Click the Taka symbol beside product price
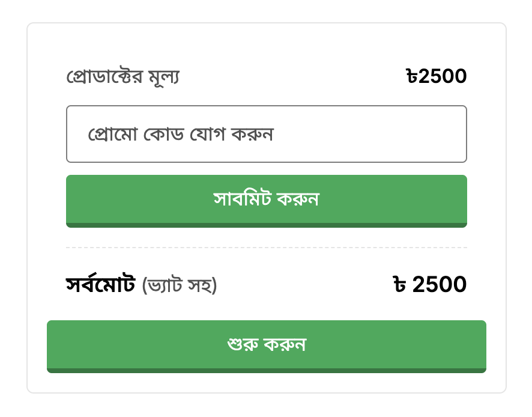 (411, 76)
